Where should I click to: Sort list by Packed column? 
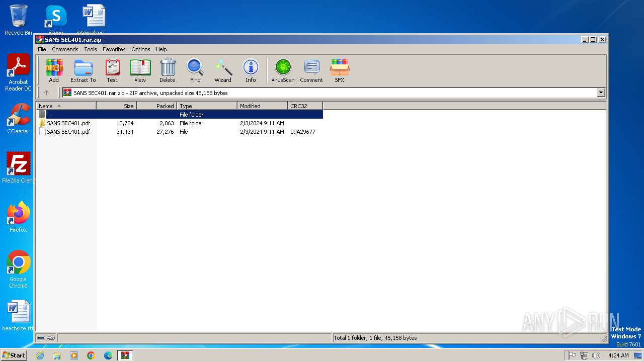point(156,106)
